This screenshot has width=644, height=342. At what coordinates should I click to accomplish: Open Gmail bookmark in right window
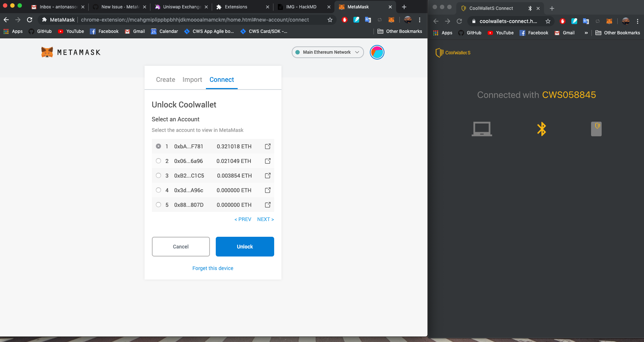[x=564, y=33]
